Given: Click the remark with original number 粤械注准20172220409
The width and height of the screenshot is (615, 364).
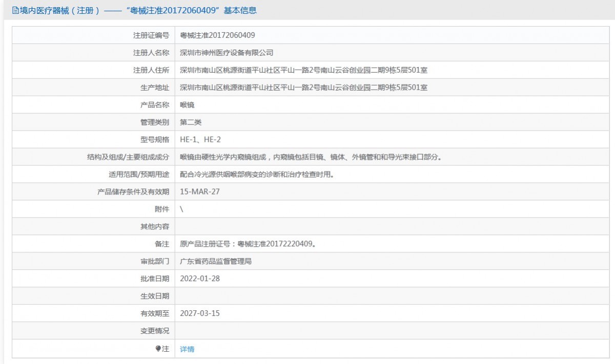Looking at the screenshot, I should tap(248, 244).
